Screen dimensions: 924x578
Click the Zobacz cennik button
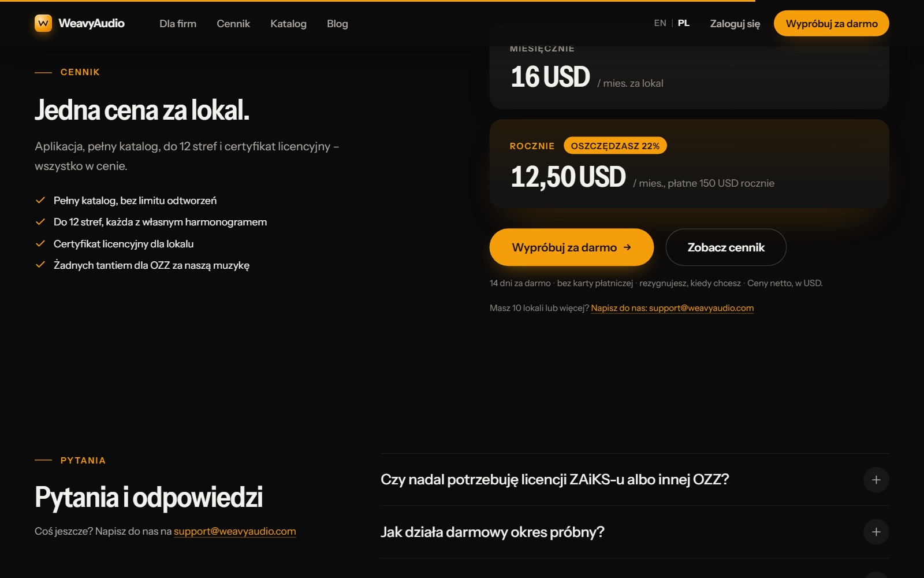click(x=726, y=247)
